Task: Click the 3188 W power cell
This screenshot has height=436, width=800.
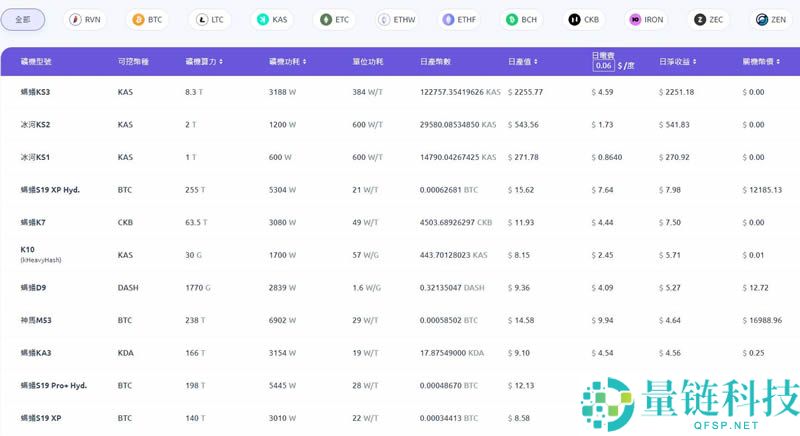Action: coord(282,92)
